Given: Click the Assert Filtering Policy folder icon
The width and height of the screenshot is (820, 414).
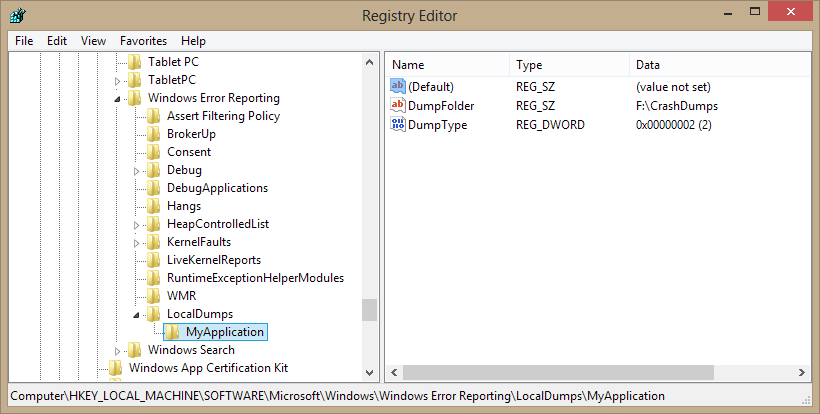Looking at the screenshot, I should (154, 116).
